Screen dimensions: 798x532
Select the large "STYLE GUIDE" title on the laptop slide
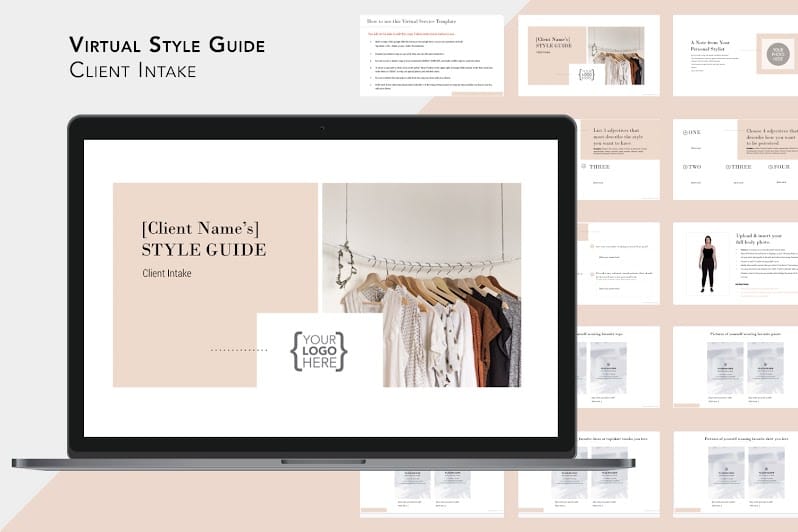tap(204, 249)
